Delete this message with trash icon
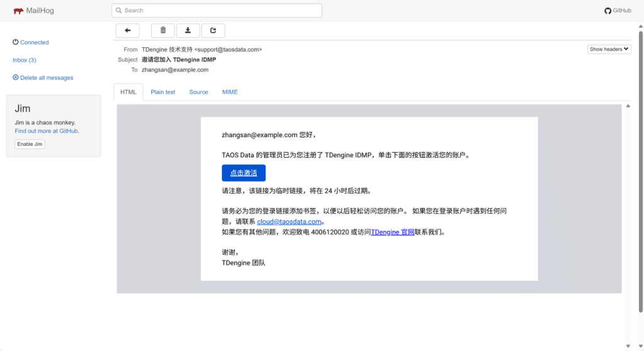Viewport: 644px width, 351px height. tap(163, 30)
